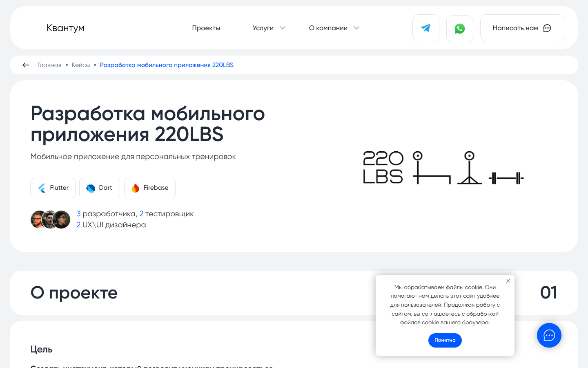This screenshot has height=368, width=588.
Task: Click the О проекте section heading
Action: (74, 293)
